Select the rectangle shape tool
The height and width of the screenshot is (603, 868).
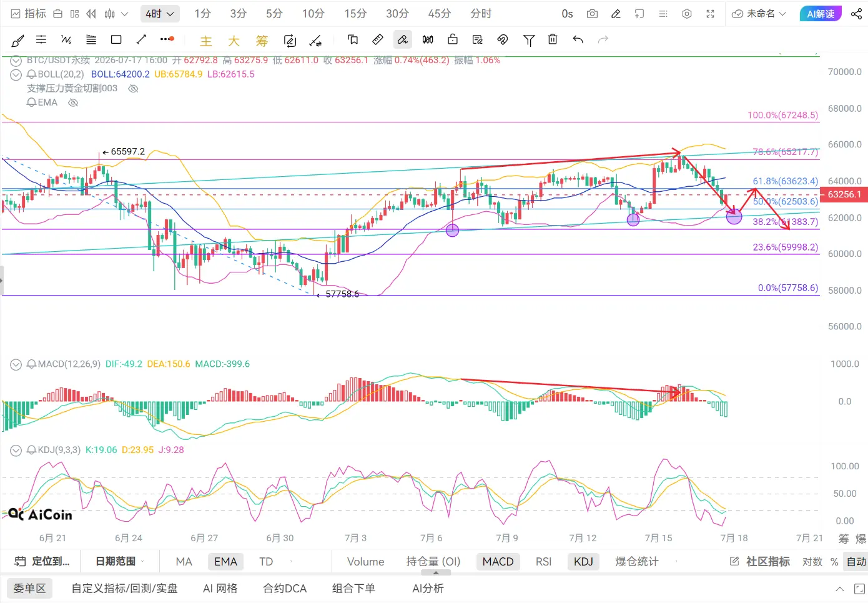click(116, 40)
